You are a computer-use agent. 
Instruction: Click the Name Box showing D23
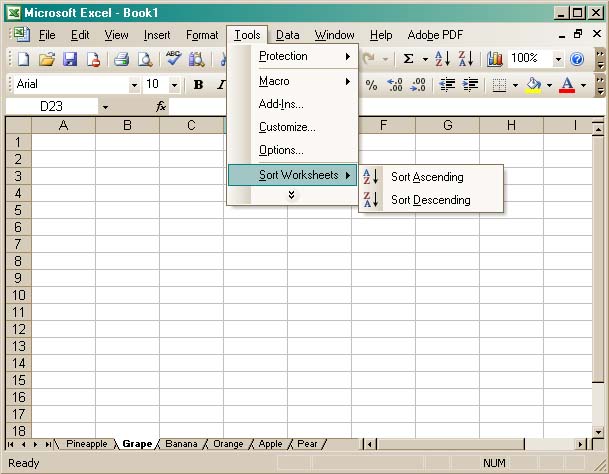pos(52,106)
